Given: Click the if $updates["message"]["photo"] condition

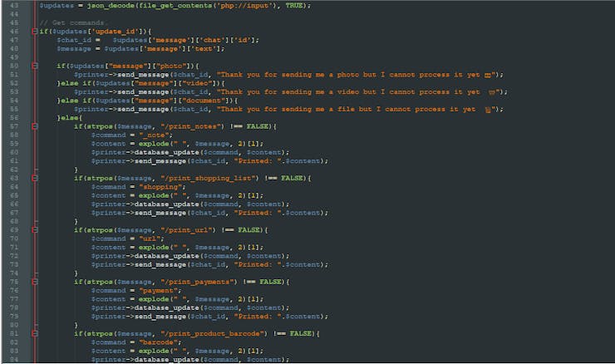Looking at the screenshot, I should (x=128, y=66).
